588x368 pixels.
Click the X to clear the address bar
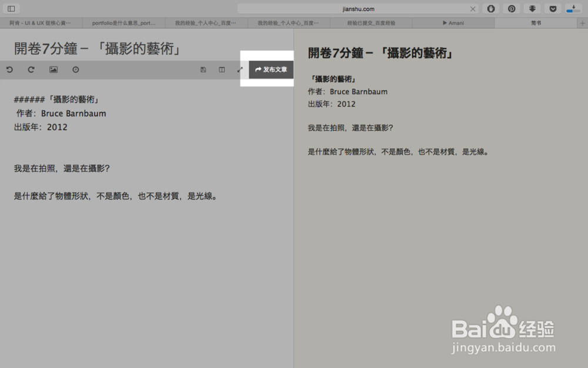click(473, 8)
